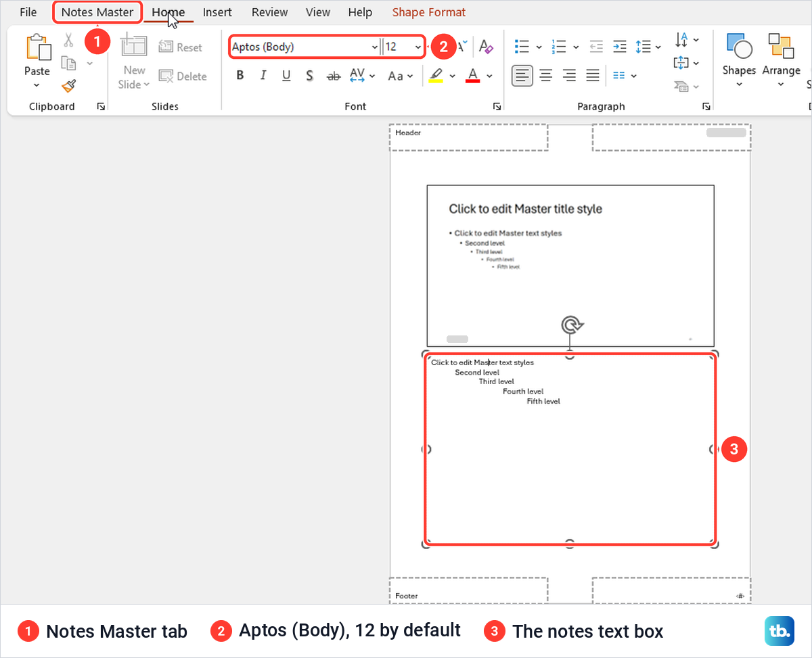This screenshot has width=812, height=658.
Task: Click 'Click to edit Master title style' text
Action: 526,209
